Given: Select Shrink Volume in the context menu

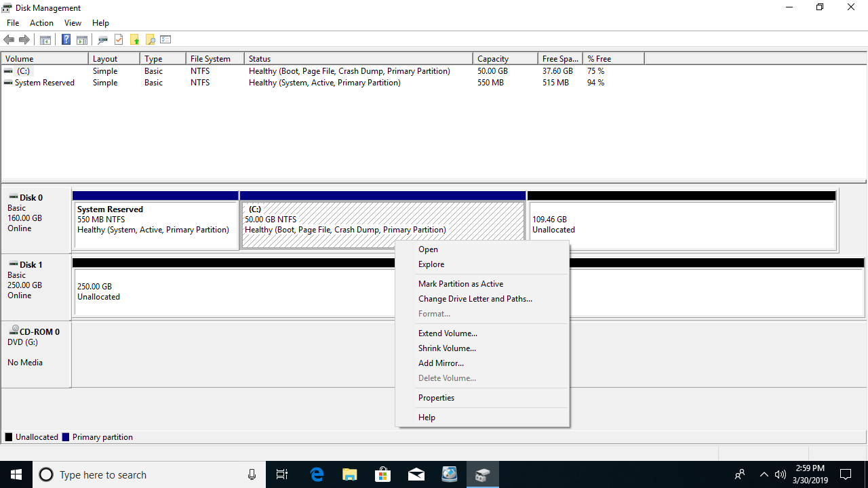Looking at the screenshot, I should (x=447, y=348).
